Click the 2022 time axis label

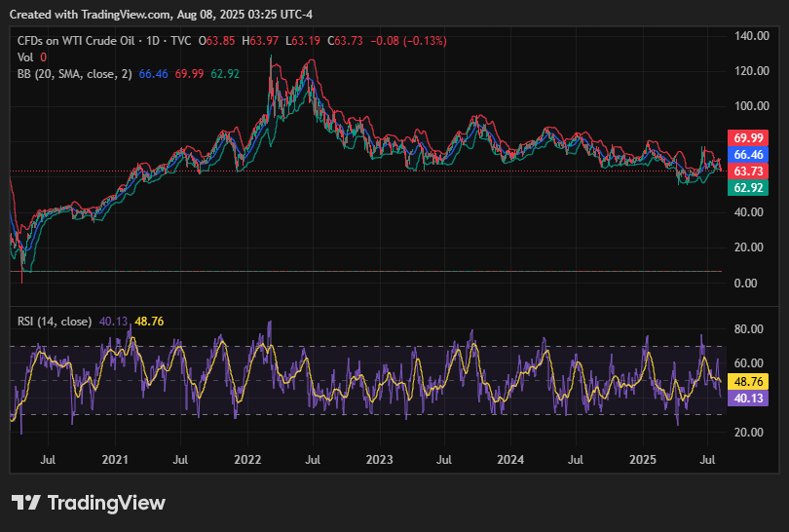pos(247,460)
